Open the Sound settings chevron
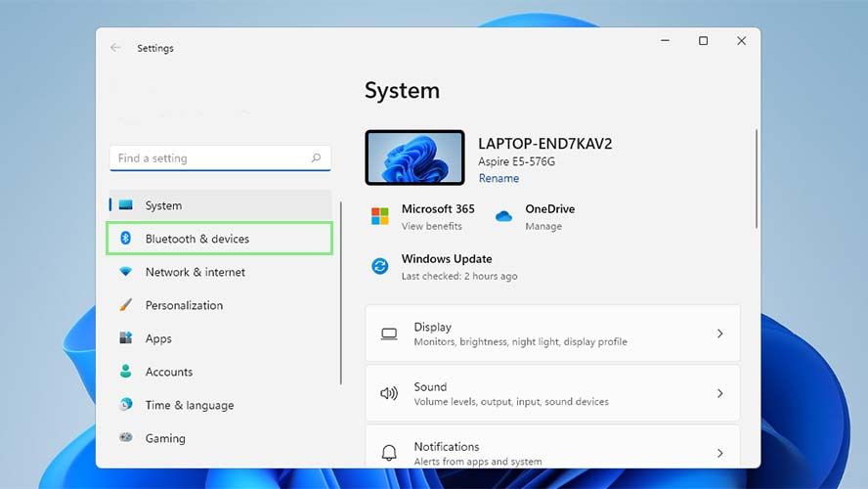 pos(719,393)
